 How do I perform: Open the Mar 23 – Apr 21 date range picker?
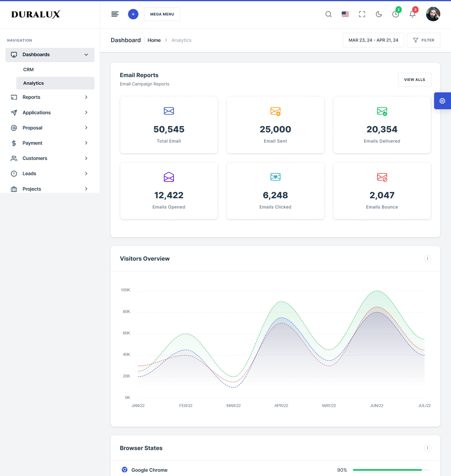[373, 40]
